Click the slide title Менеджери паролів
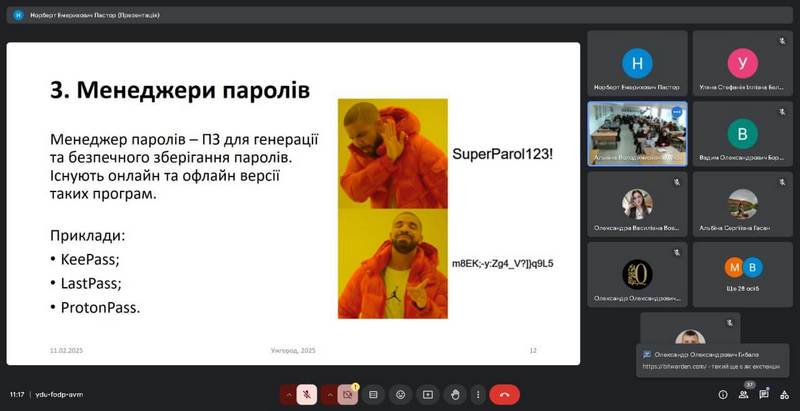The width and height of the screenshot is (800, 411). 180,91
